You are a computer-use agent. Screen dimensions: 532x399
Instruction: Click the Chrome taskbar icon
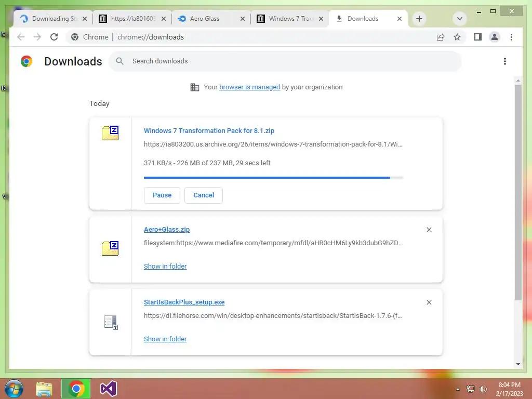pyautogui.click(x=76, y=389)
